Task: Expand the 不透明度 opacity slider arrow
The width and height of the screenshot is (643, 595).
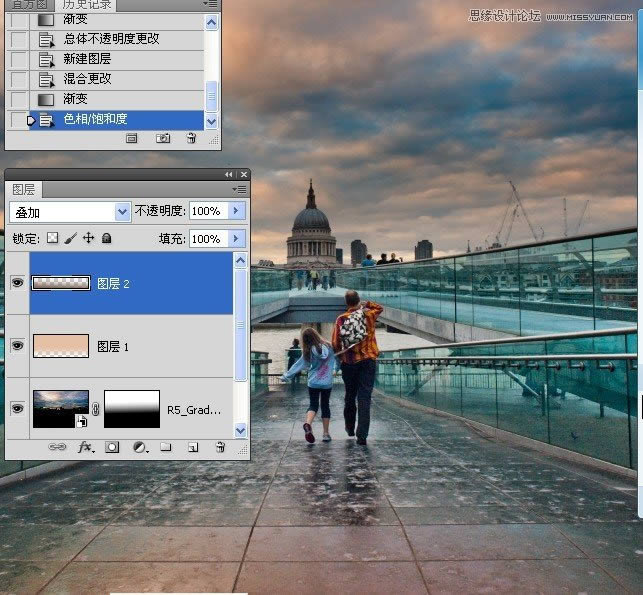Action: click(x=236, y=211)
